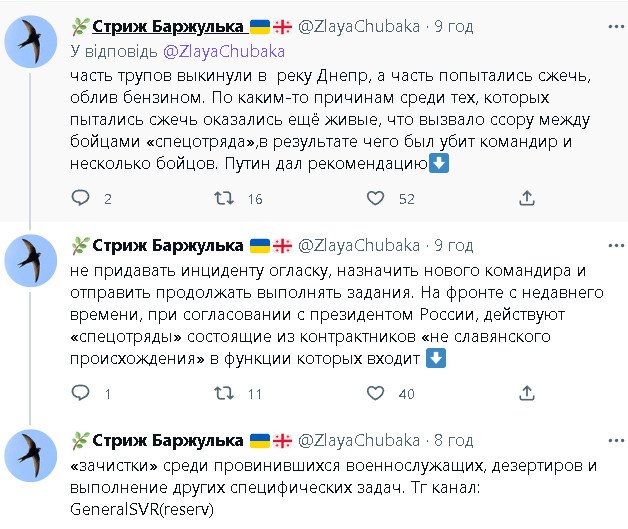Viewport: 628px width, 529px height.
Task: Open Стриж Баржулька profile from first tweet
Action: coord(168,27)
